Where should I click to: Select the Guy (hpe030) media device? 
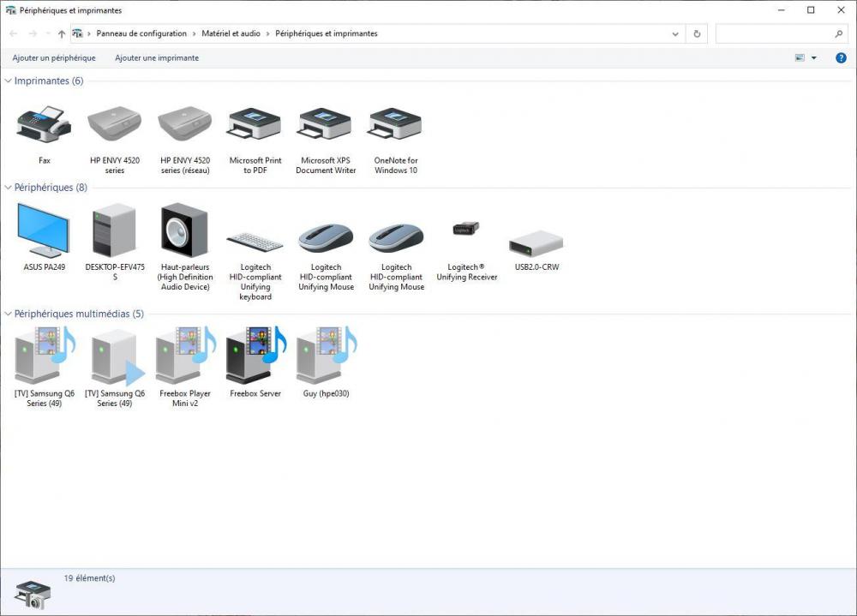(326, 355)
